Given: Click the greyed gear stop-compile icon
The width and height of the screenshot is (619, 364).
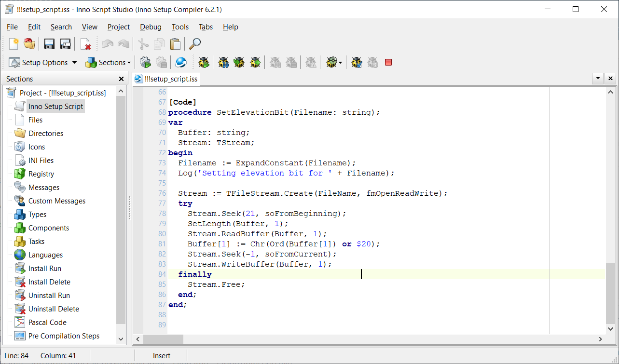Looking at the screenshot, I should (x=162, y=62).
